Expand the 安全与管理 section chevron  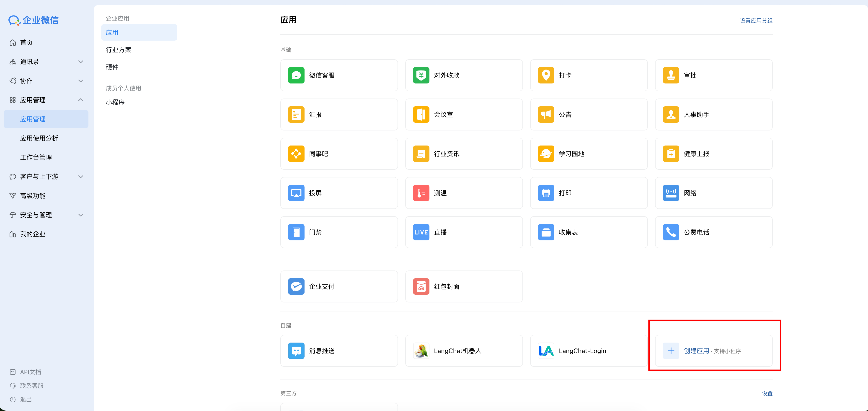click(x=80, y=215)
